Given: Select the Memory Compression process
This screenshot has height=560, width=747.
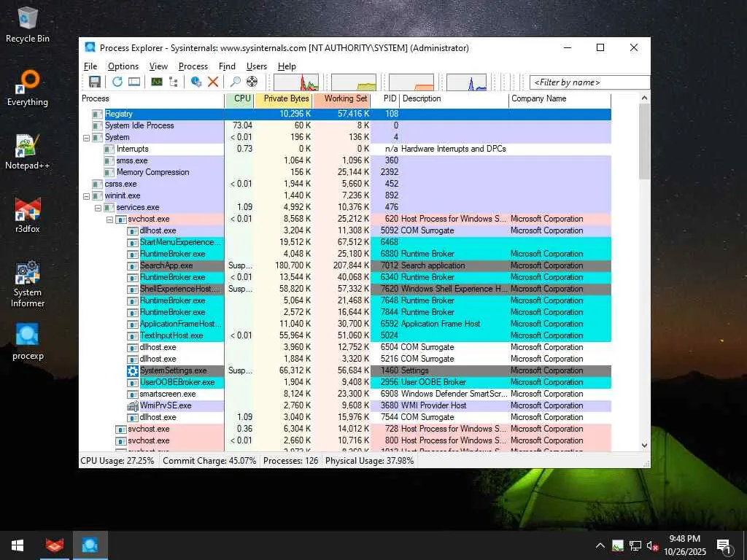Looking at the screenshot, I should pyautogui.click(x=152, y=172).
